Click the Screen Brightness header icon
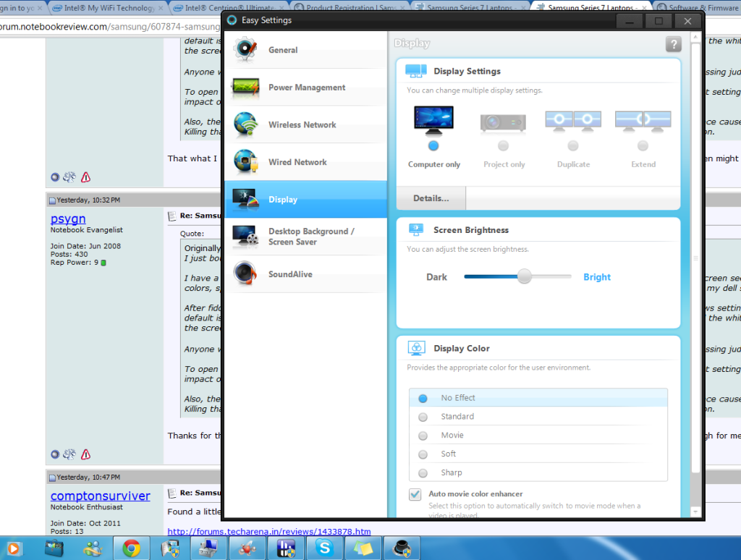 (x=416, y=229)
